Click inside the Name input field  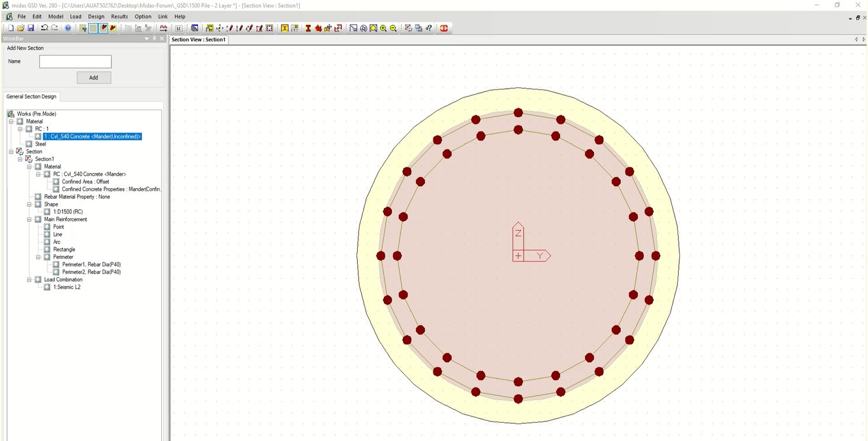coord(75,61)
